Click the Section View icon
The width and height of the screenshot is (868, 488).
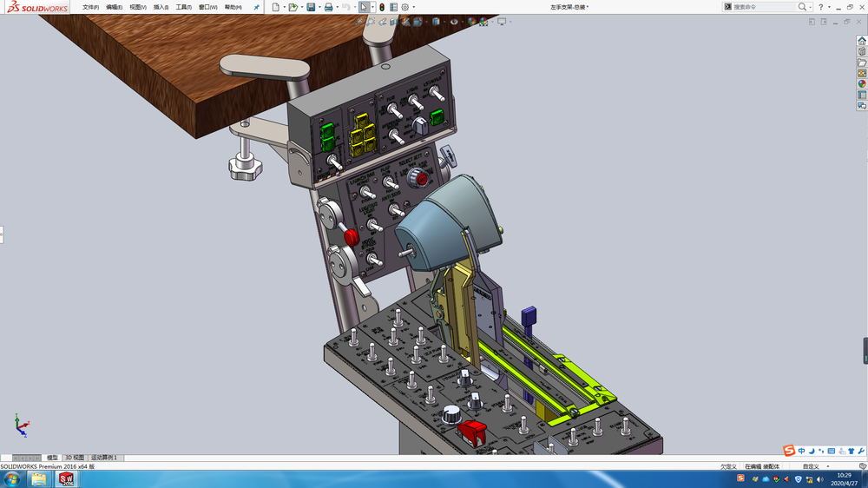point(393,22)
